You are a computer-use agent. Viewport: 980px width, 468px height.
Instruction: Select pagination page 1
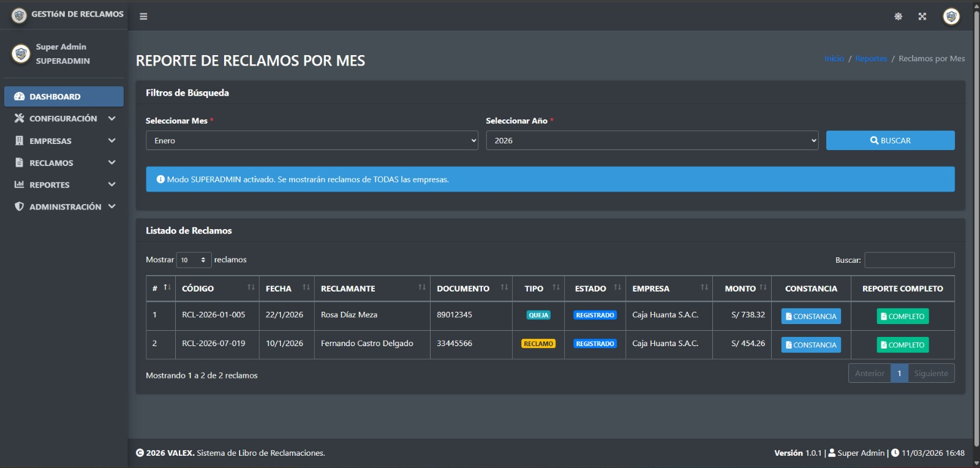(899, 373)
